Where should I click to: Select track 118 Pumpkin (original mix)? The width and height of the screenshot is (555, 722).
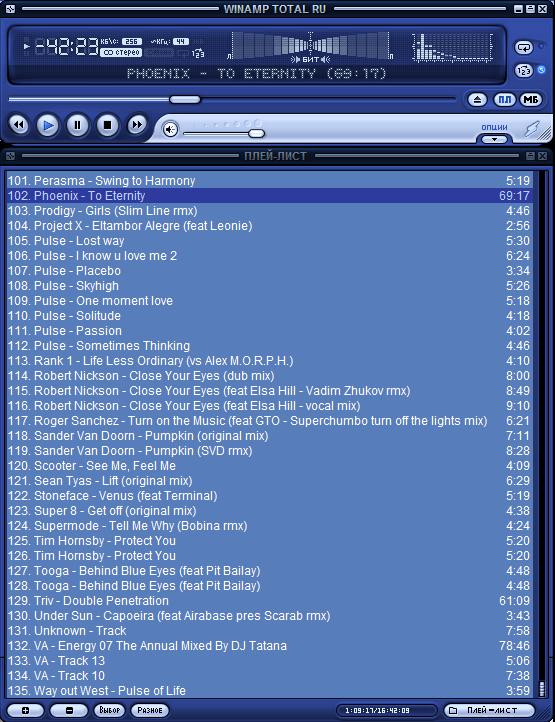click(269, 436)
